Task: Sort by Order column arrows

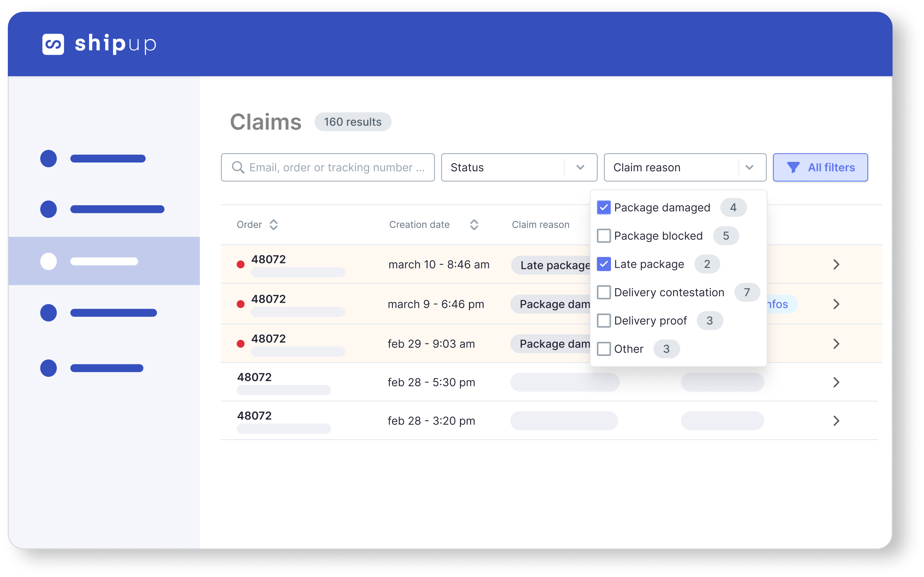Action: pyautogui.click(x=273, y=224)
